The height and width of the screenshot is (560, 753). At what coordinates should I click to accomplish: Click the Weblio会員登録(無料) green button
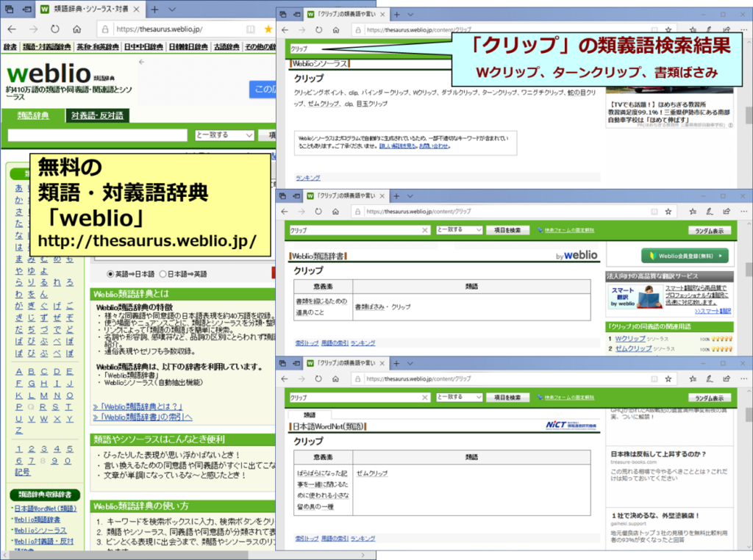(685, 256)
